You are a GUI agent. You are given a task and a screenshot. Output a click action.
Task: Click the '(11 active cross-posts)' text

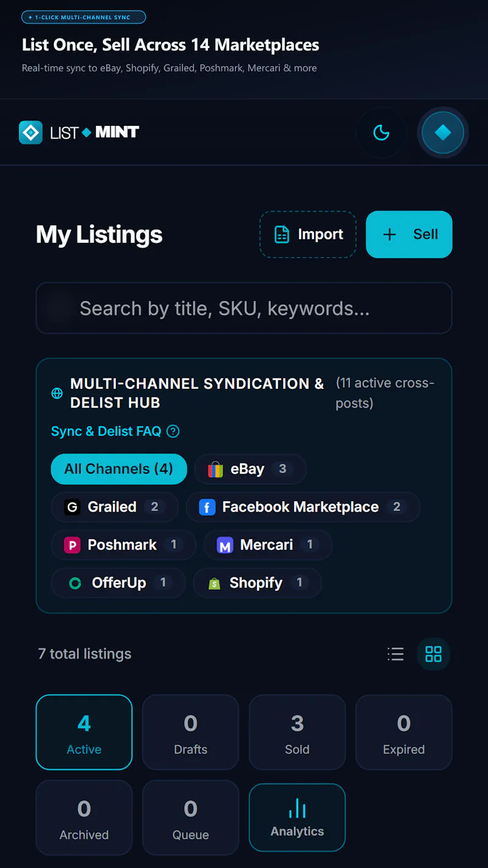385,393
